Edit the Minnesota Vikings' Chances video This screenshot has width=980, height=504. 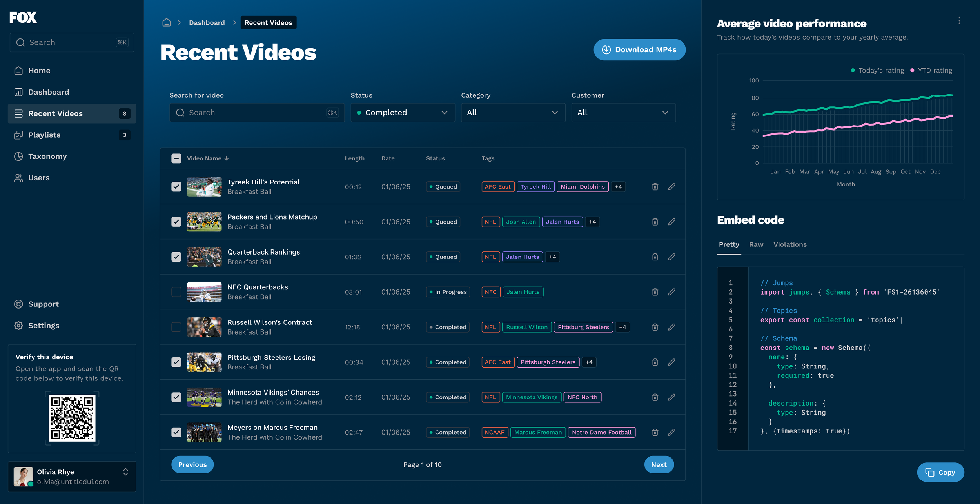(x=672, y=397)
